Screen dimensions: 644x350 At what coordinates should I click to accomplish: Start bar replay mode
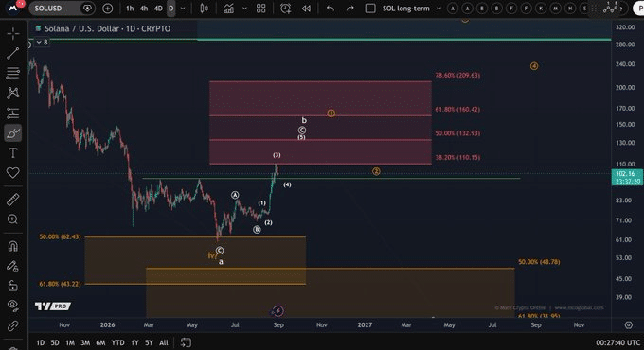pyautogui.click(x=306, y=9)
